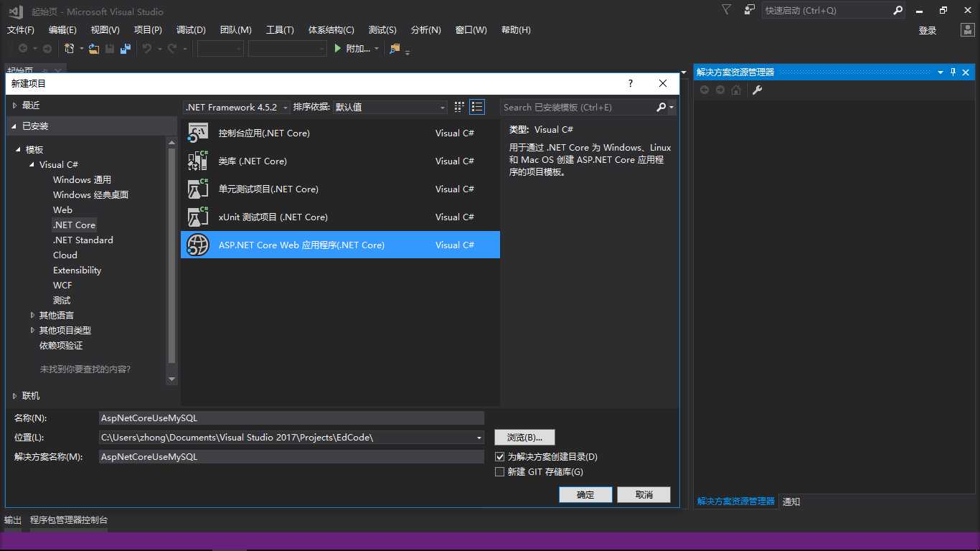Open the Solution Explorer window options dropdown

(x=941, y=72)
